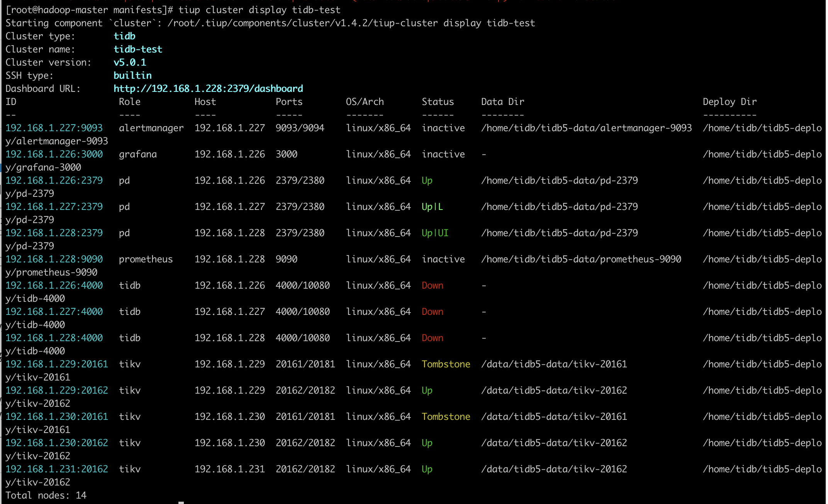Click the Down status for 192.168.1.227:4000
Viewport: 828px width, 504px height.
[x=432, y=311]
